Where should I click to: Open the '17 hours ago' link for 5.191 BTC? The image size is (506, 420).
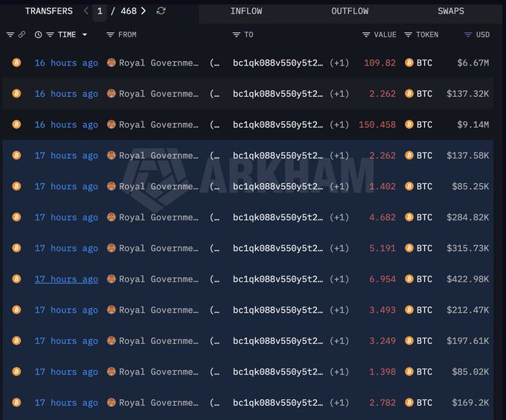(66, 248)
